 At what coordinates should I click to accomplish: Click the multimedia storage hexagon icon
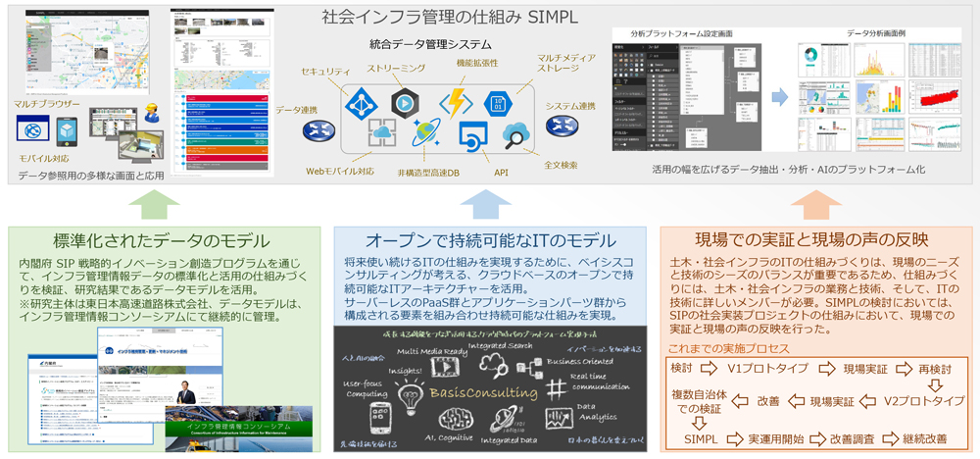pyautogui.click(x=499, y=101)
